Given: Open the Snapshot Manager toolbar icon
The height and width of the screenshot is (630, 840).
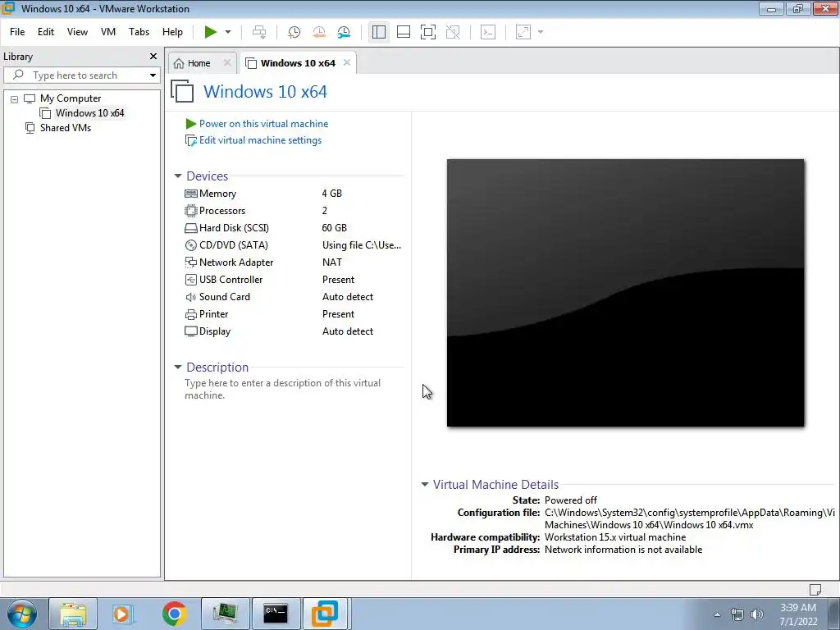Looking at the screenshot, I should pos(344,32).
